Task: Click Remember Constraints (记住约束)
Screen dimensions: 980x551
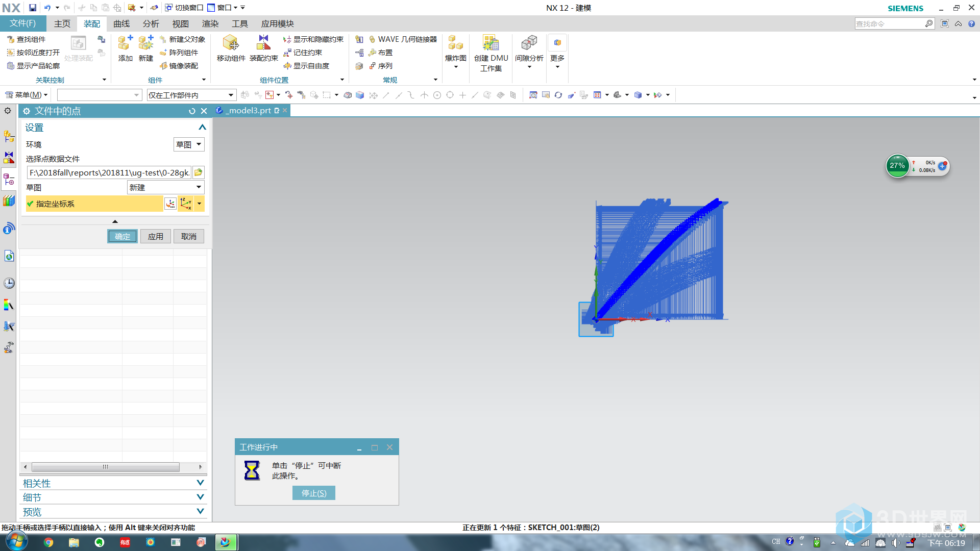Action: (303, 53)
